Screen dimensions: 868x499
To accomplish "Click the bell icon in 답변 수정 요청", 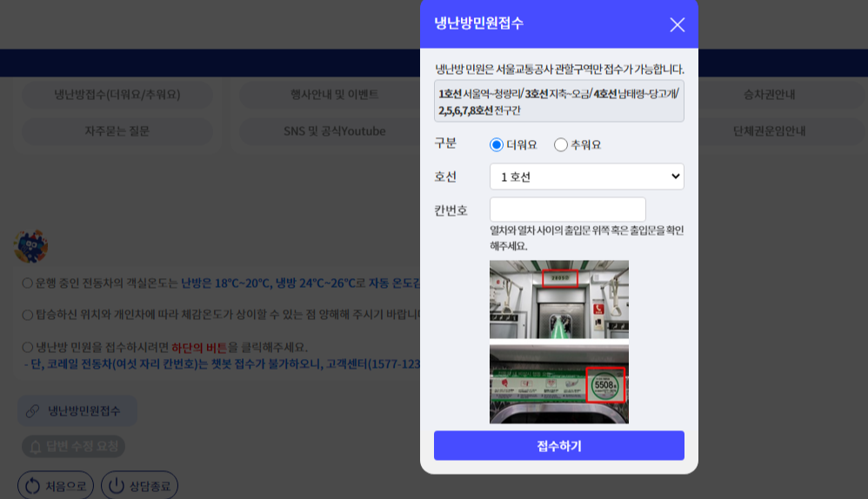I will tap(35, 447).
